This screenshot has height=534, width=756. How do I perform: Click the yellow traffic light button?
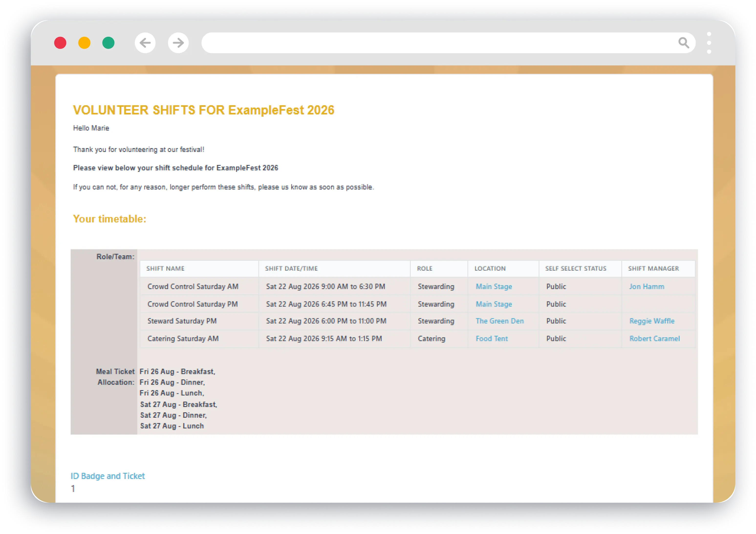coord(84,43)
